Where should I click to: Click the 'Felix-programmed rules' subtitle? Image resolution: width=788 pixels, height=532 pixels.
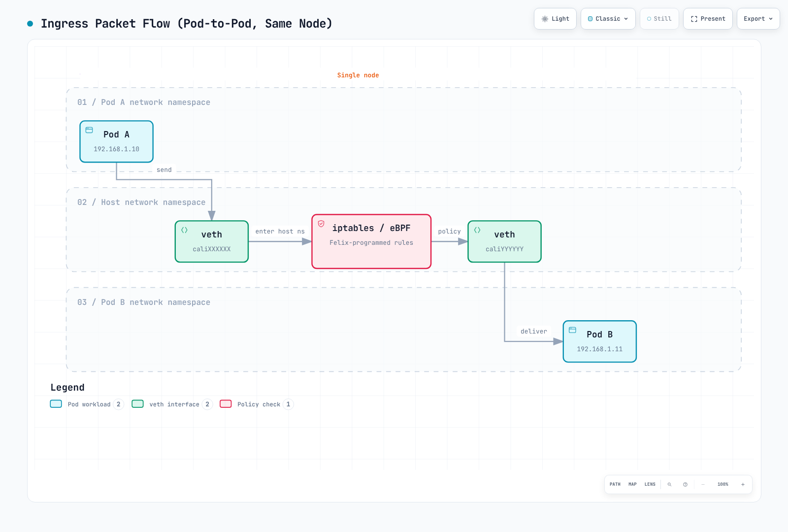371,243
